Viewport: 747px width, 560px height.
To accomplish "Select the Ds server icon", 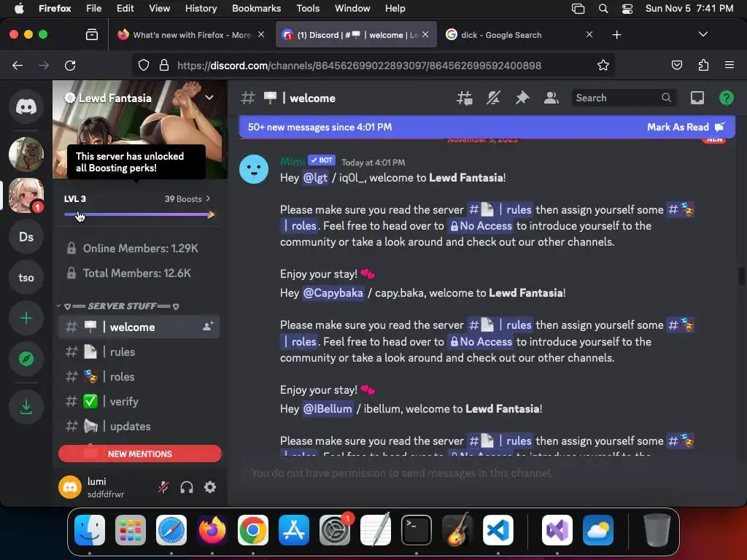I will pos(26,237).
